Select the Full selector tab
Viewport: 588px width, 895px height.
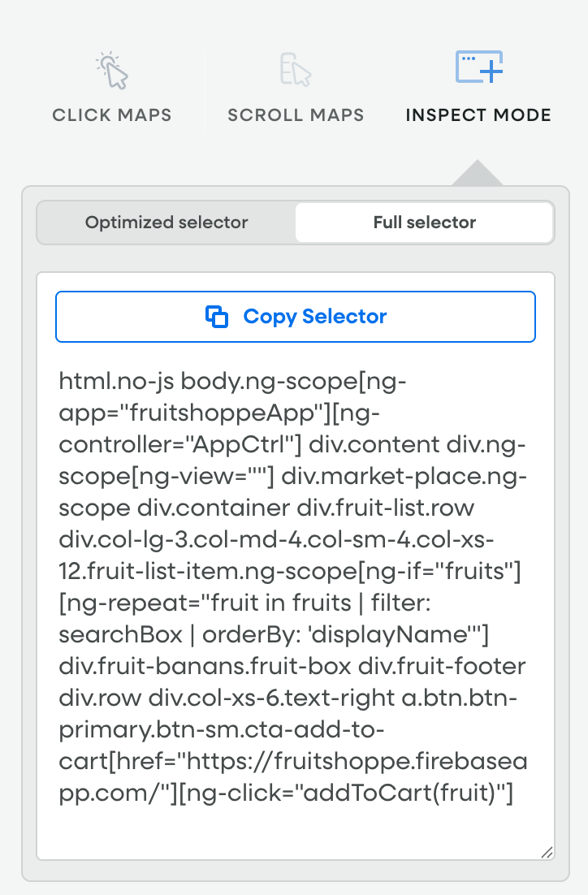click(424, 222)
